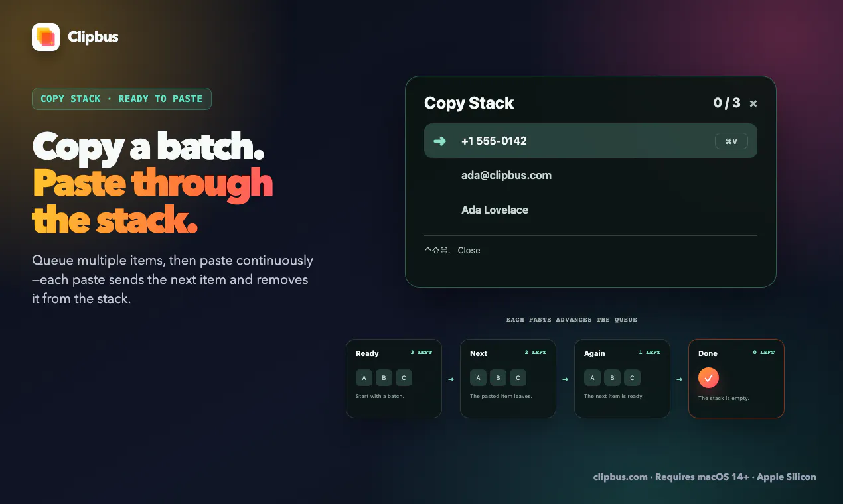Click 'The next item is ready.' caption

coord(614,396)
